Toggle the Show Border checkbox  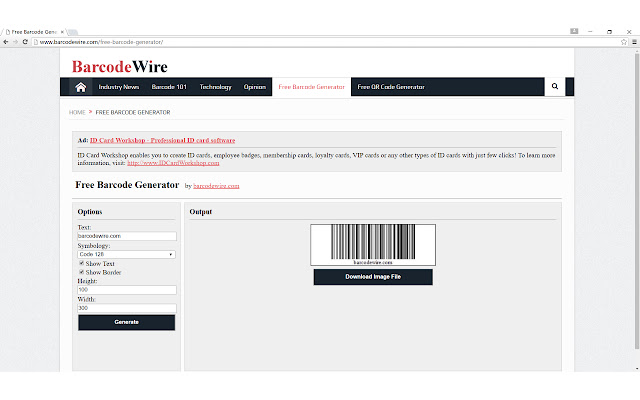pyautogui.click(x=81, y=272)
